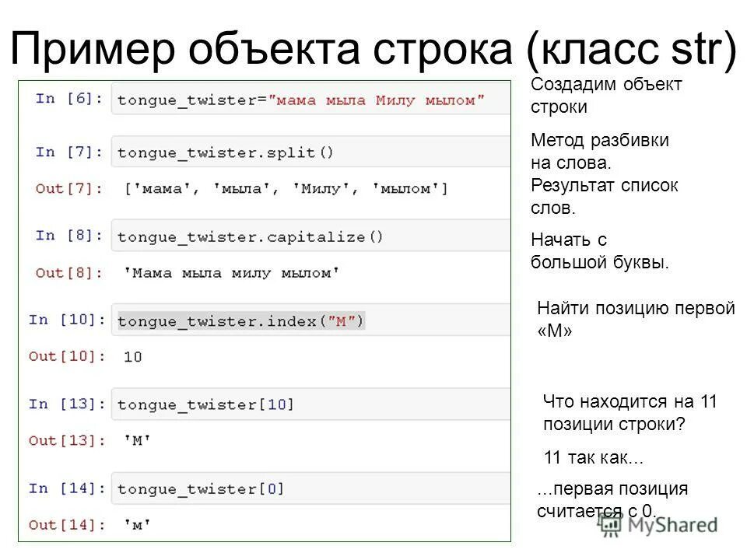Click the red string "мама мыла Милу мылом"
This screenshot has height=560, width=747.
click(377, 100)
